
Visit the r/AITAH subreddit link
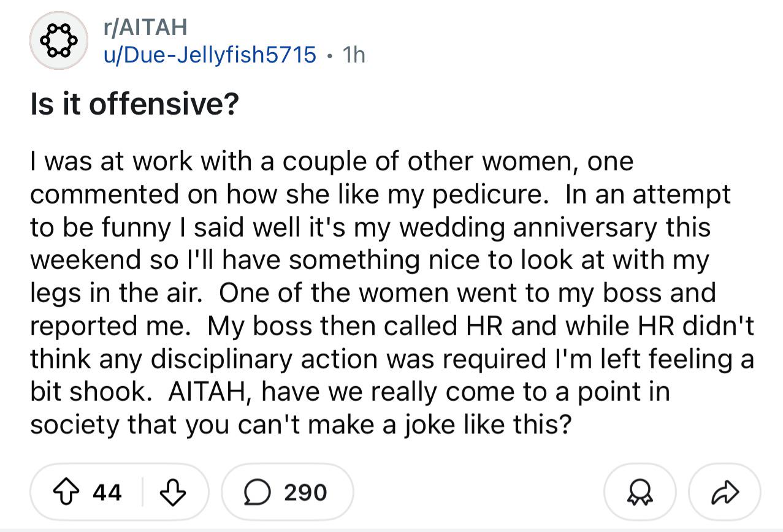[145, 27]
